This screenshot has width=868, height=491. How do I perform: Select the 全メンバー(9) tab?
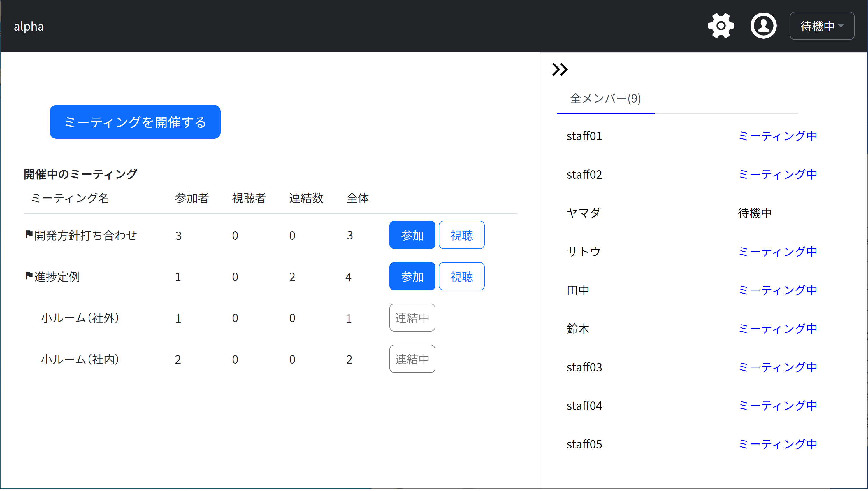[x=605, y=99]
